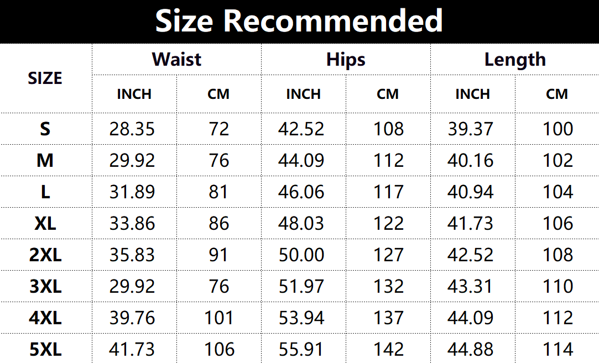This screenshot has width=599, height=364.
Task: Click the 28.35 waist inch value
Action: (x=132, y=129)
